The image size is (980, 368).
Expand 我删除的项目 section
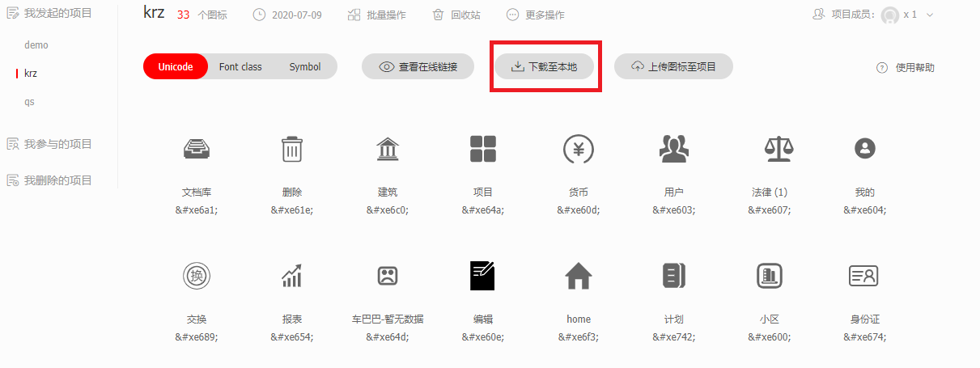[x=49, y=180]
